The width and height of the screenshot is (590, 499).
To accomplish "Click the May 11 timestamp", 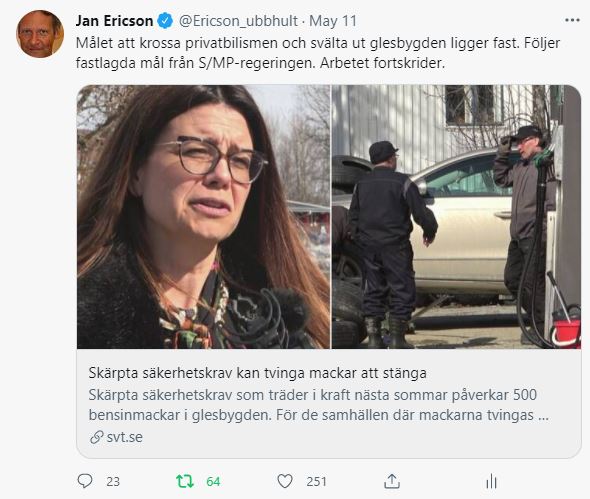I will tap(333, 21).
